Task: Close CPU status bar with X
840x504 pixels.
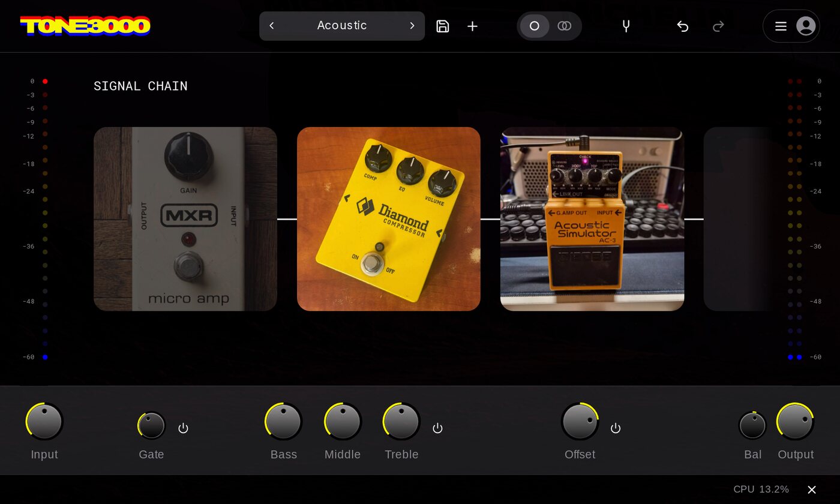Action: pyautogui.click(x=812, y=490)
